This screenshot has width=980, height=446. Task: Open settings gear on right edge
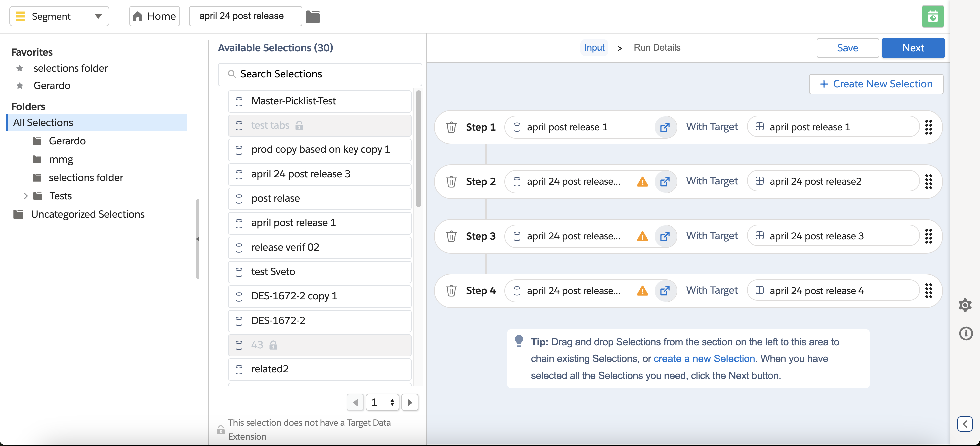point(965,305)
